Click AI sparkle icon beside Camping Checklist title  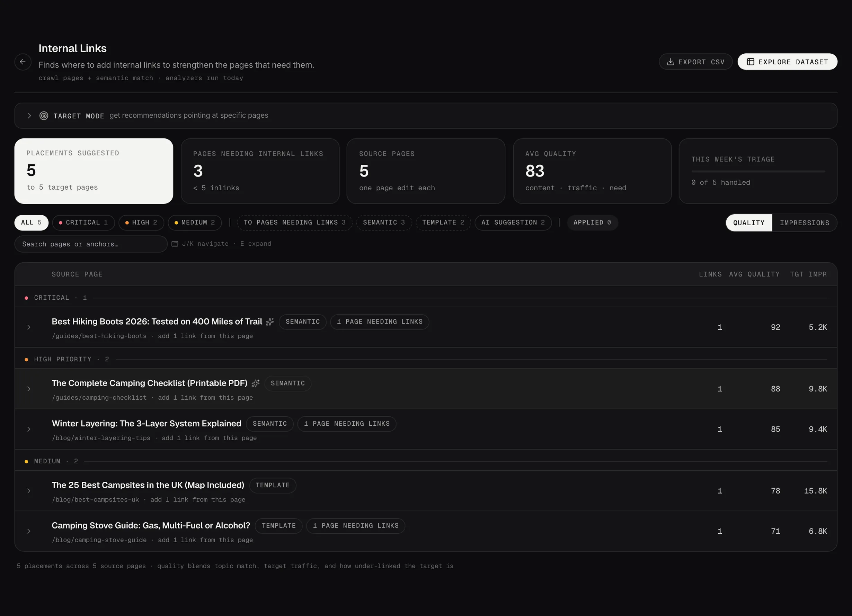click(x=256, y=383)
